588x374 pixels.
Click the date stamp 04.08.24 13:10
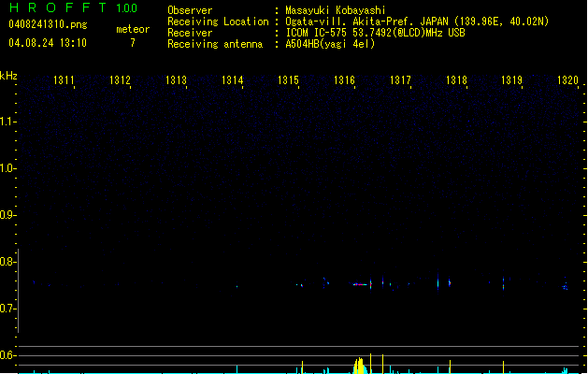(x=48, y=43)
